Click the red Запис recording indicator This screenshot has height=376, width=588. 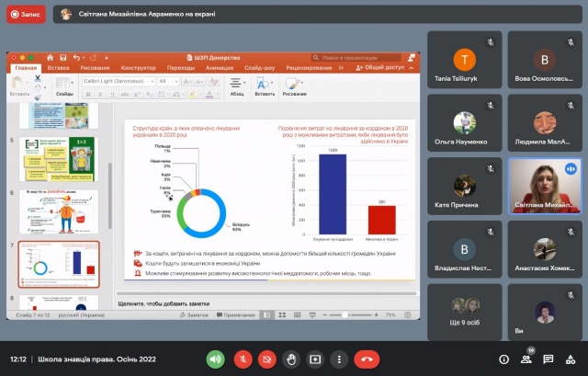coord(26,15)
